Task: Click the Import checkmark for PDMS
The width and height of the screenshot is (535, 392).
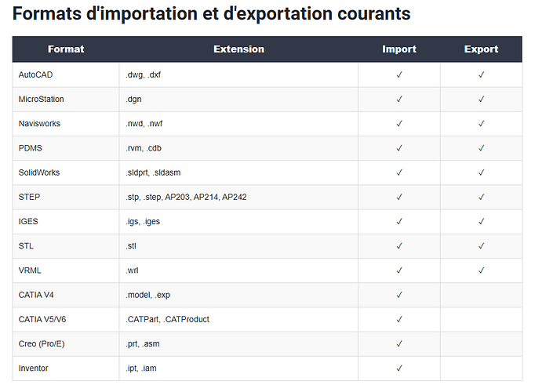Action: coord(399,148)
